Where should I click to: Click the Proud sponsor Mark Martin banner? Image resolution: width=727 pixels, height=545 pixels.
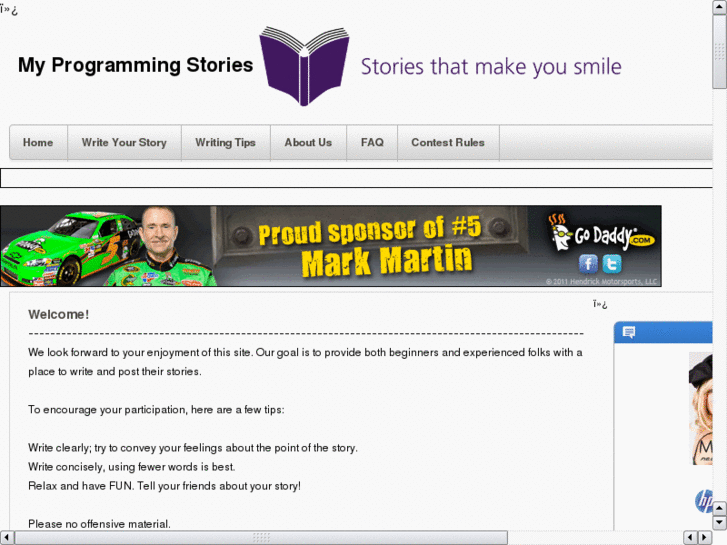click(x=331, y=246)
